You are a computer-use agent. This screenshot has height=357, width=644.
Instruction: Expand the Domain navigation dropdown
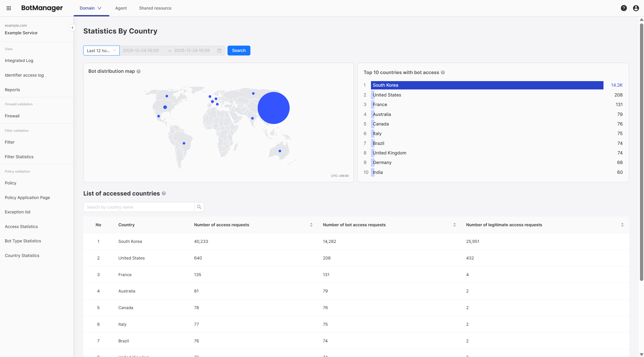tap(91, 8)
